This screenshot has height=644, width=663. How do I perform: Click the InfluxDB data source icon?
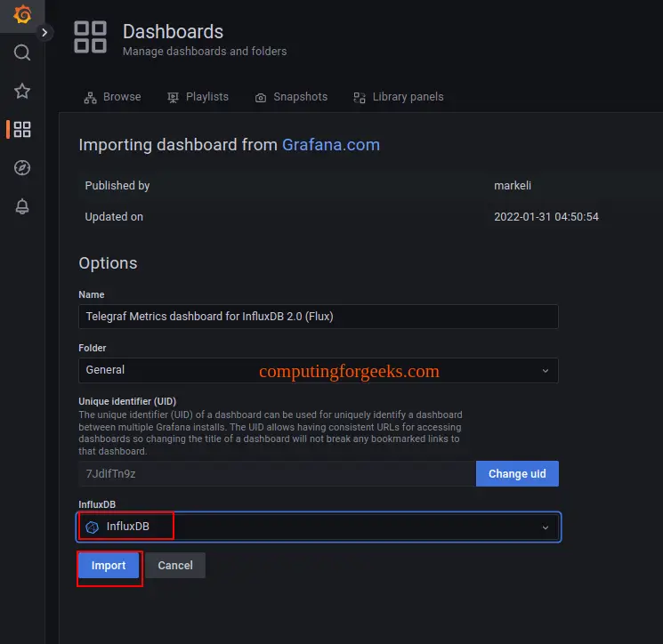click(x=92, y=527)
